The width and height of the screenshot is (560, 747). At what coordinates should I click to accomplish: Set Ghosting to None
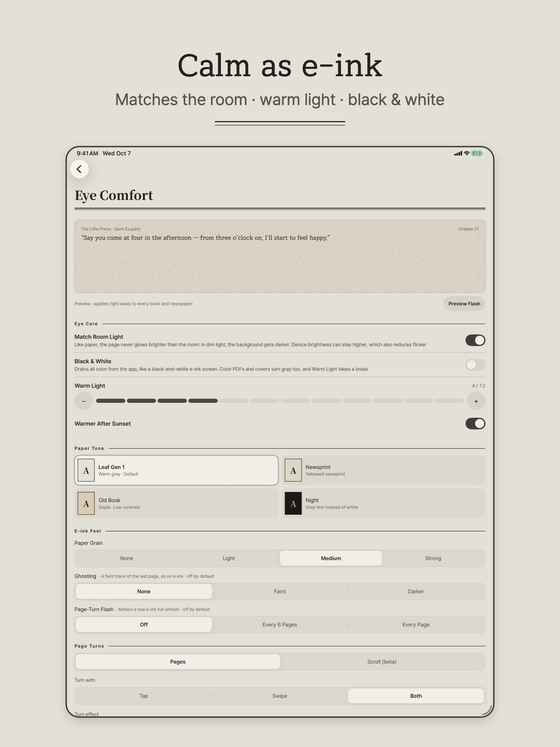click(144, 591)
